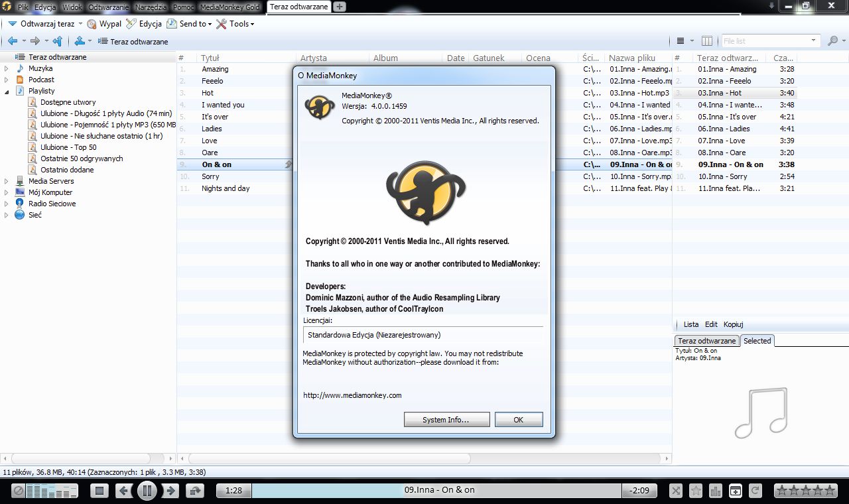
Task: Click the http://www.mediamonkey.com link
Action: tap(352, 395)
